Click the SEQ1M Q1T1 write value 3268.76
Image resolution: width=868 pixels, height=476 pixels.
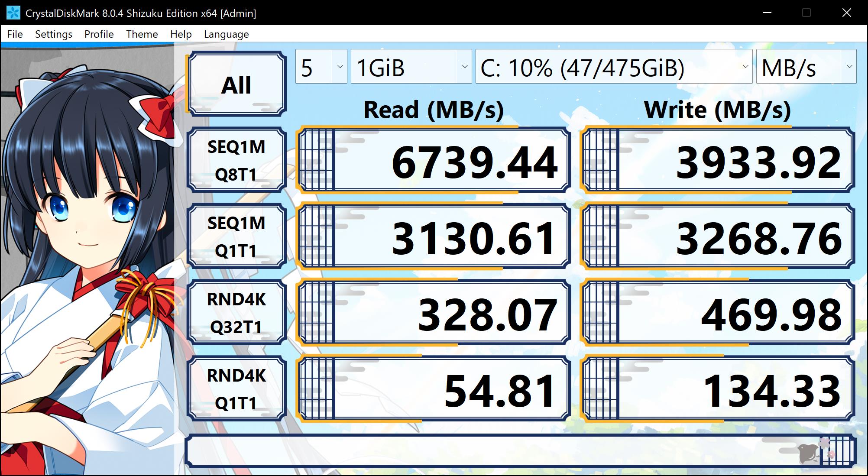coord(718,236)
